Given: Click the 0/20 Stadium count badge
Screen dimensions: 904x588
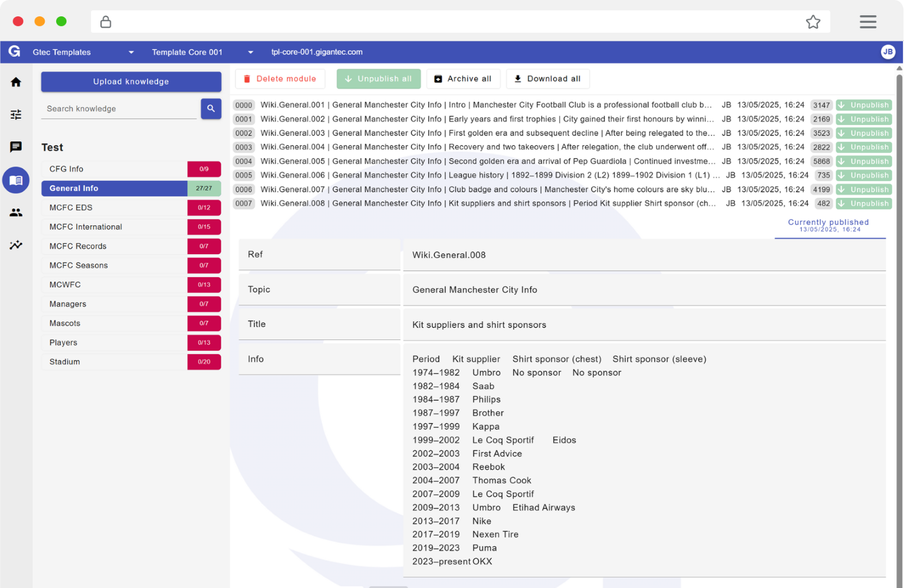Looking at the screenshot, I should point(204,362).
